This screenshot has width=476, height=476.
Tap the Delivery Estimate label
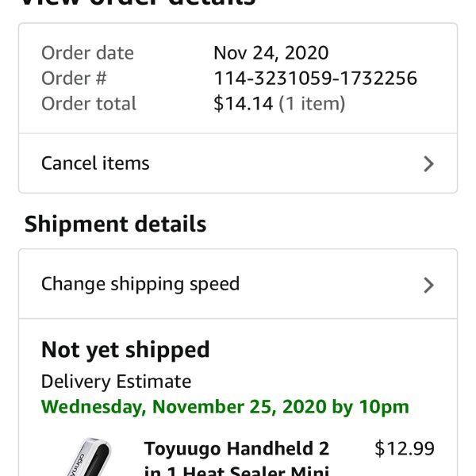pos(117,382)
